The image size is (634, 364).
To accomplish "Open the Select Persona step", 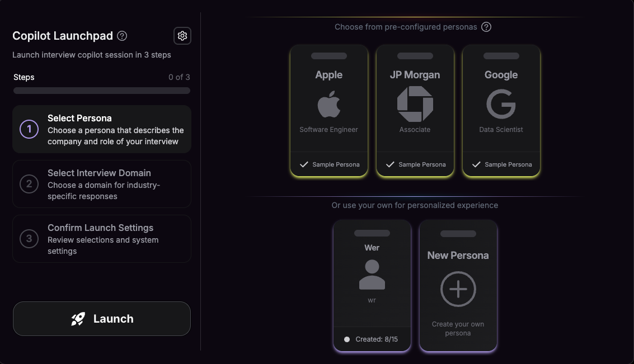I will (x=102, y=129).
